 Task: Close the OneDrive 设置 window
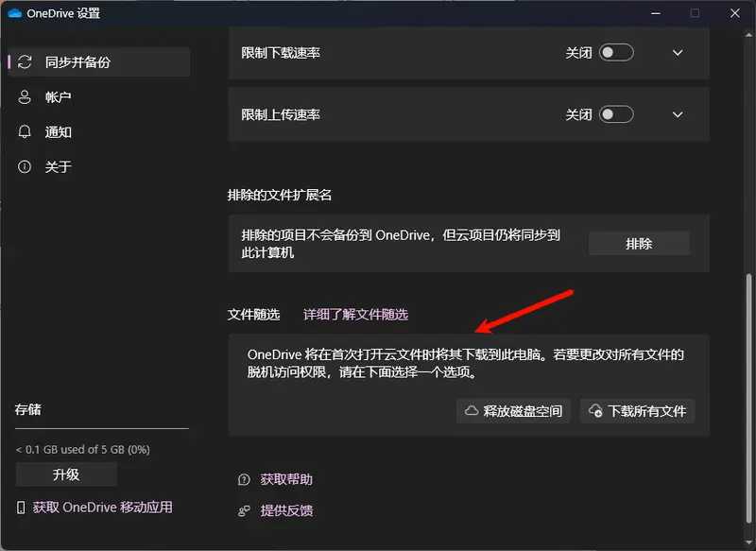coord(735,13)
